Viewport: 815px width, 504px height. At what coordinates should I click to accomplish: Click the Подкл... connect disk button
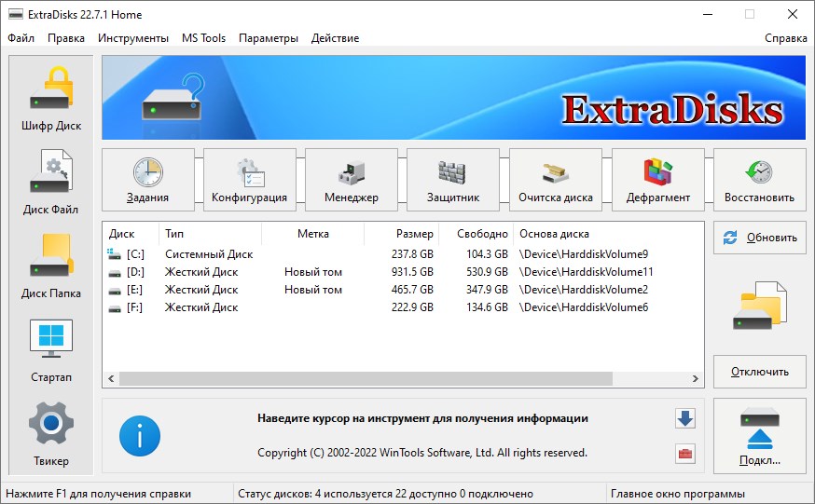[759, 436]
